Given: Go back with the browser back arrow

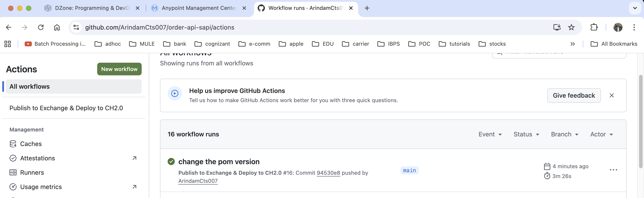Looking at the screenshot, I should pyautogui.click(x=9, y=27).
